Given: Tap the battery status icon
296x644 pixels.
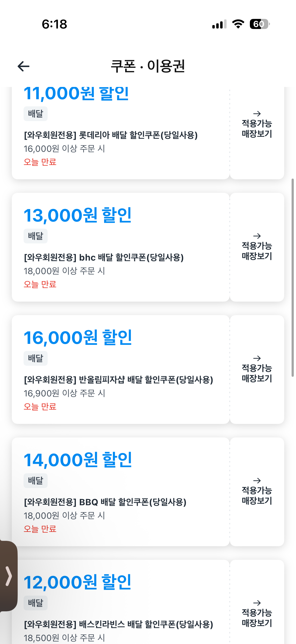Looking at the screenshot, I should 259,24.
